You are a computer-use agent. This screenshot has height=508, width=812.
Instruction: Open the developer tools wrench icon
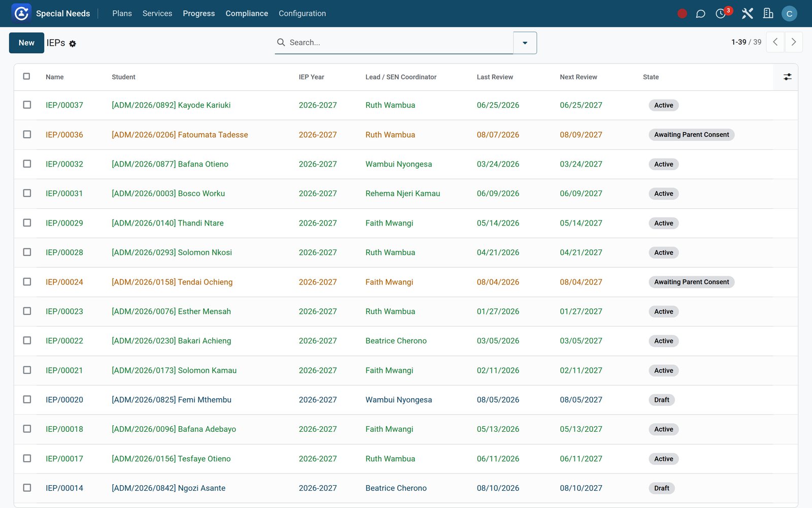click(x=747, y=14)
